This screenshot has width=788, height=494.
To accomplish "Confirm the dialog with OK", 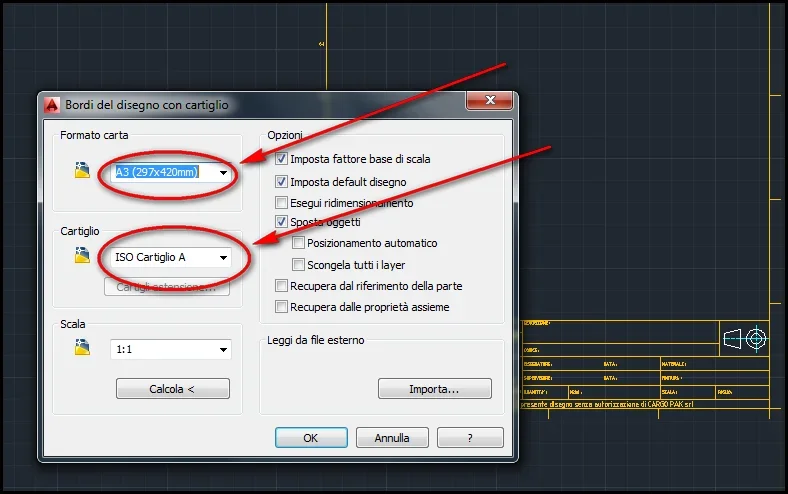I will [x=311, y=438].
